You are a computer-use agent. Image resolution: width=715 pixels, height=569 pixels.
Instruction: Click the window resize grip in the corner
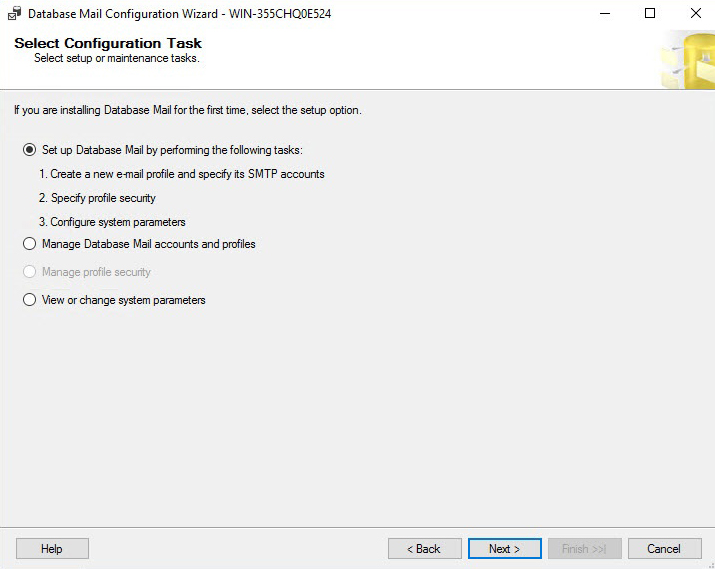coord(710,565)
